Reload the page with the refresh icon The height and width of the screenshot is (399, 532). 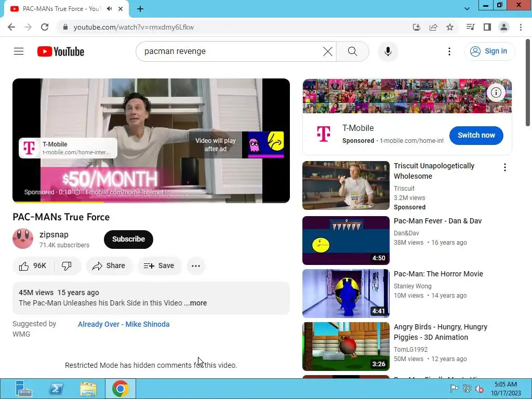[x=45, y=27]
